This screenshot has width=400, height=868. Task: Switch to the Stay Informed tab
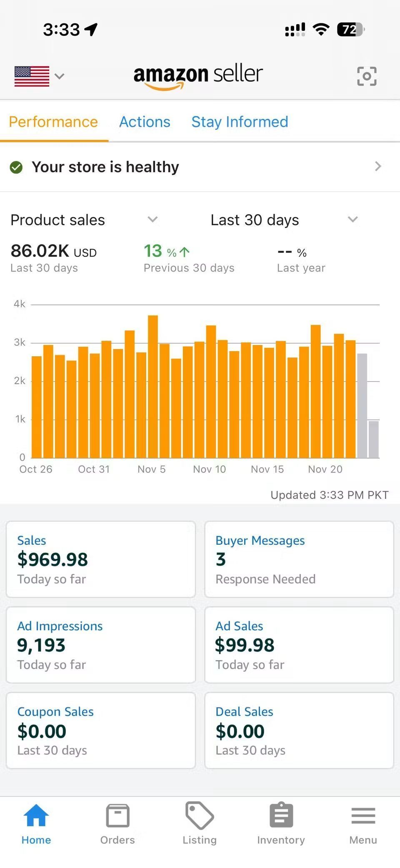coord(240,122)
